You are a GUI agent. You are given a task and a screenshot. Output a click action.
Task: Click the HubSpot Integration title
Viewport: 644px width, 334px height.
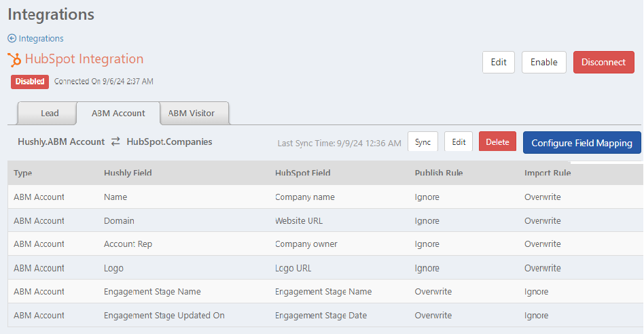click(x=84, y=59)
